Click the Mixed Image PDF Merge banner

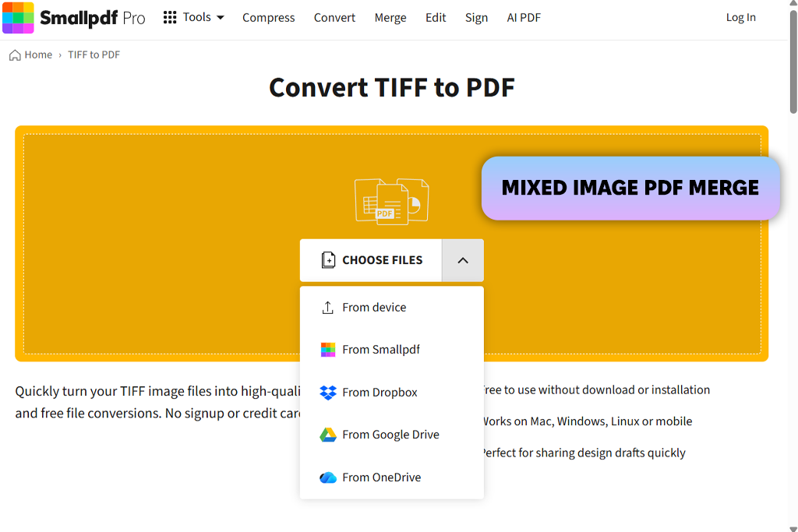[x=630, y=188]
